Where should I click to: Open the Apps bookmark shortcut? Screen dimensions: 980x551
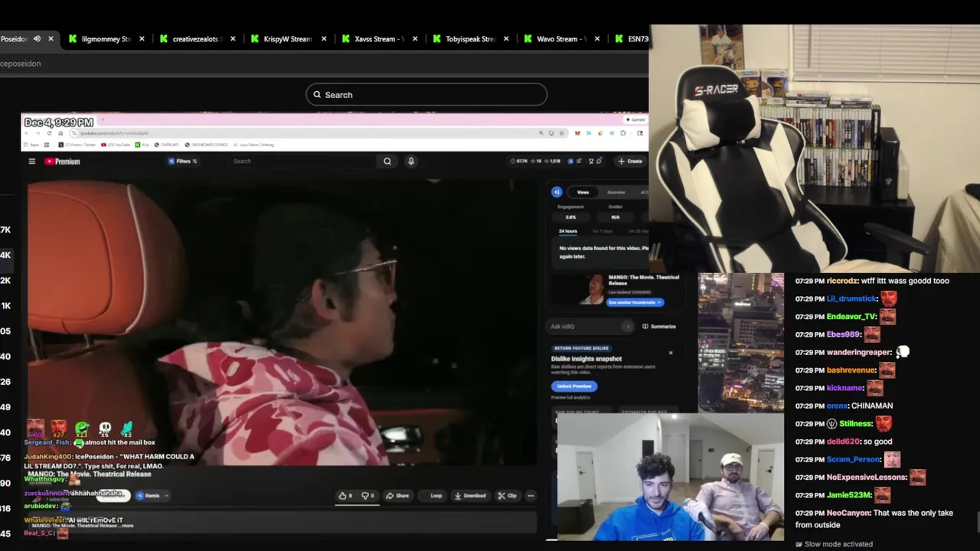click(30, 145)
